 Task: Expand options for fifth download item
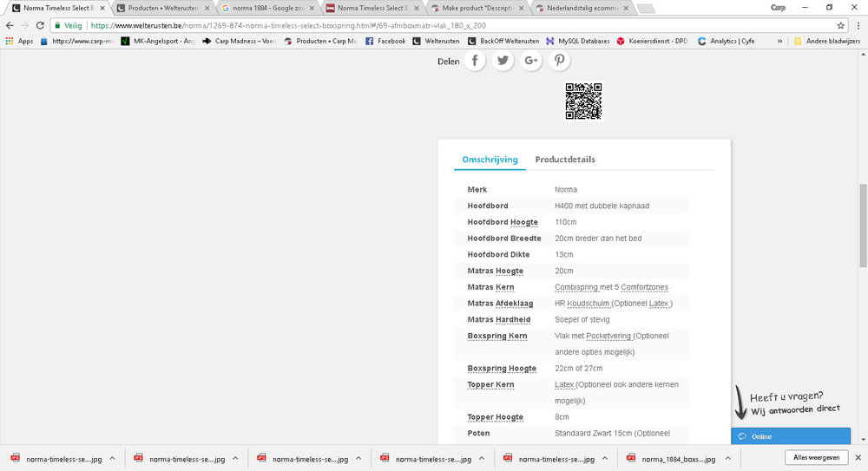[x=605, y=458]
